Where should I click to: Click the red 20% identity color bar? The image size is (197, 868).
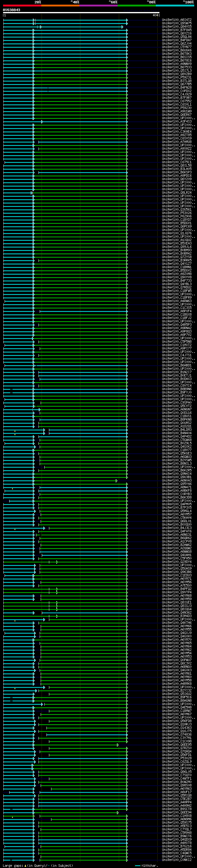click(x=22, y=6)
